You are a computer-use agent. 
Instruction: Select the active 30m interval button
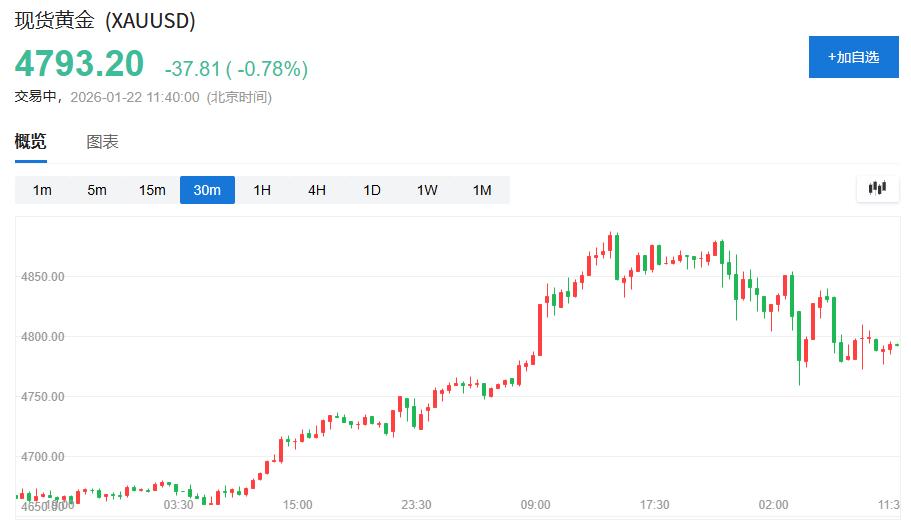(207, 190)
